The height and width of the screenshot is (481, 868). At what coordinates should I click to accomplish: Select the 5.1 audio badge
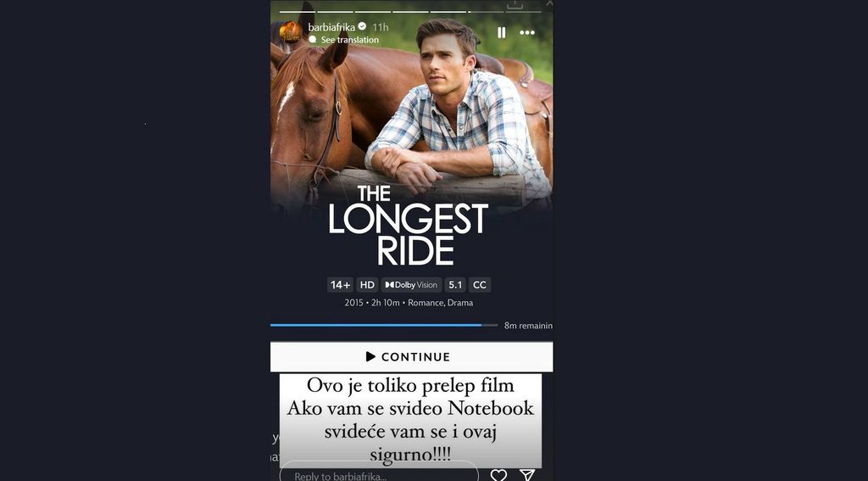pyautogui.click(x=455, y=285)
